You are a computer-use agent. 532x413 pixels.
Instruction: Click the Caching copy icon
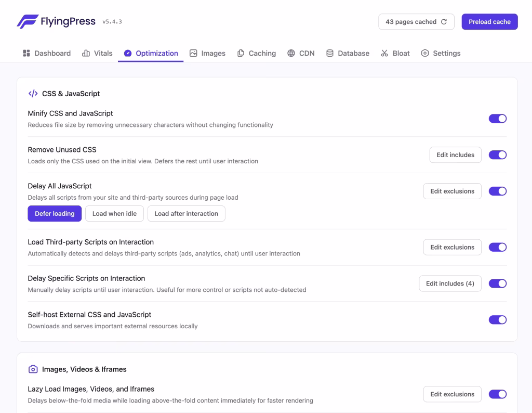coord(241,53)
